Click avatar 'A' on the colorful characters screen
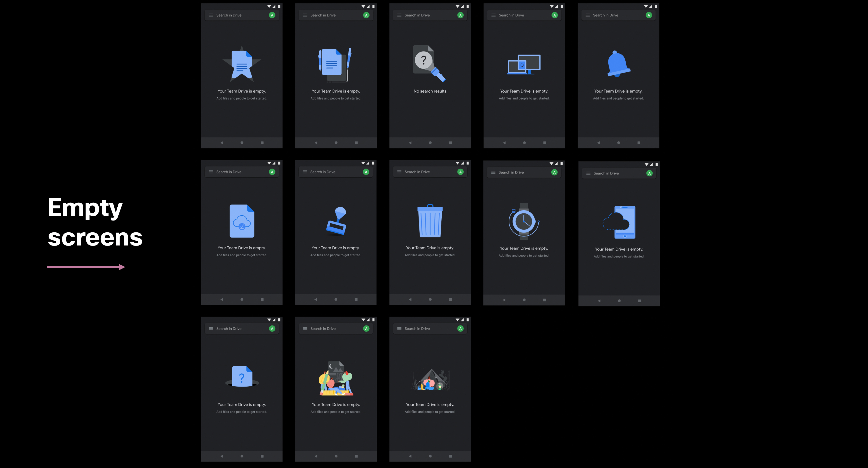 pyautogui.click(x=366, y=329)
